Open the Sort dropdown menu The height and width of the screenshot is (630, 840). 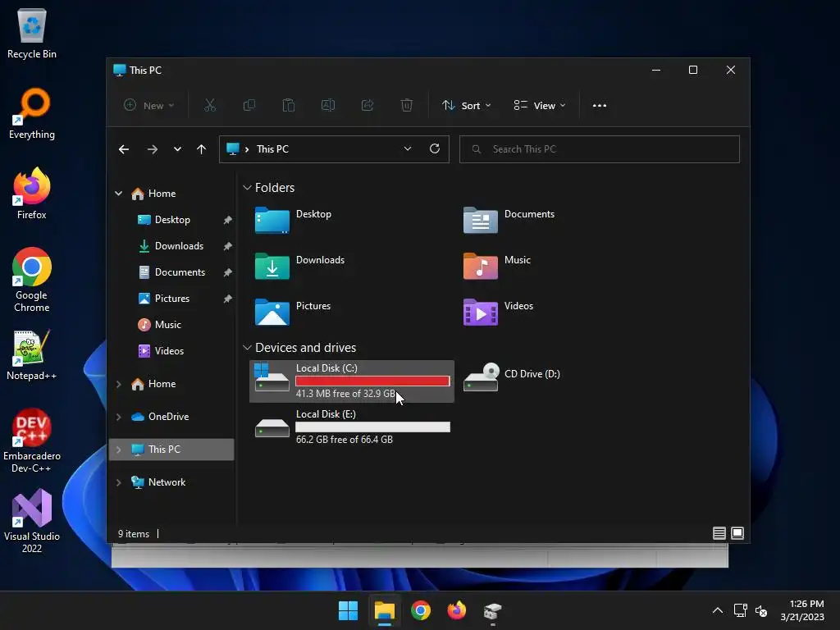(x=466, y=106)
